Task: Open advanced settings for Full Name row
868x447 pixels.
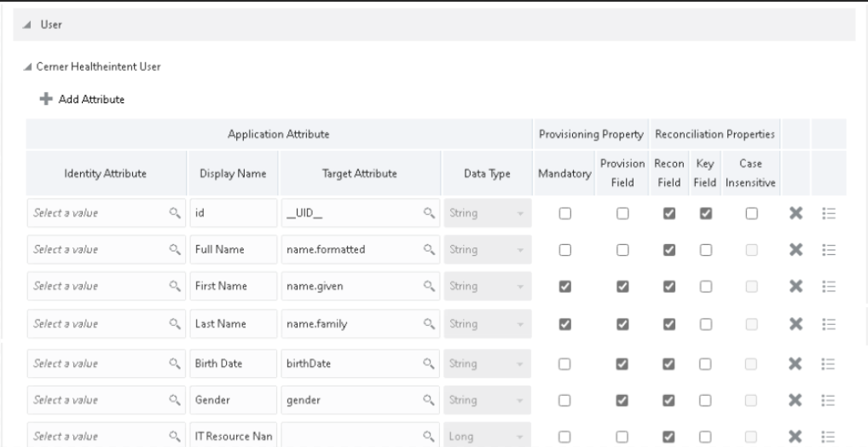Action: click(829, 250)
